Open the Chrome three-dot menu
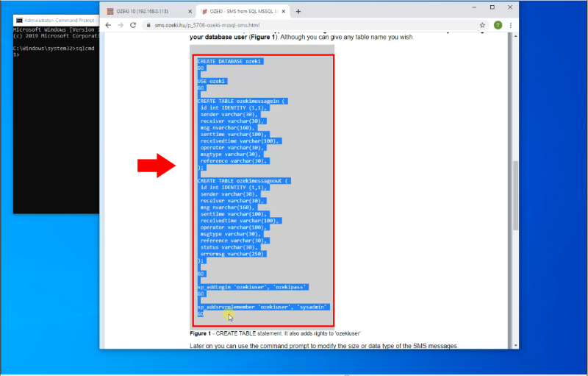This screenshot has height=376, width=588. [x=510, y=25]
